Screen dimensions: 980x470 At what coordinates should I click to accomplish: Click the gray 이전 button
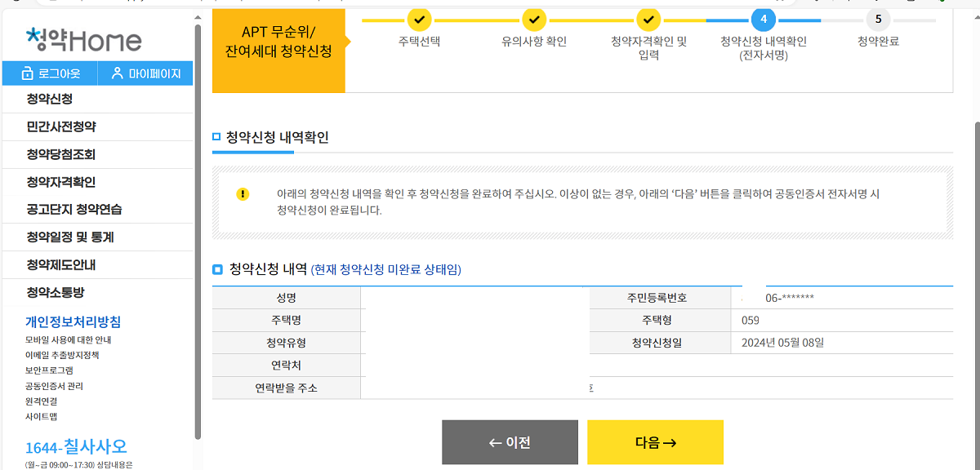[x=510, y=442]
